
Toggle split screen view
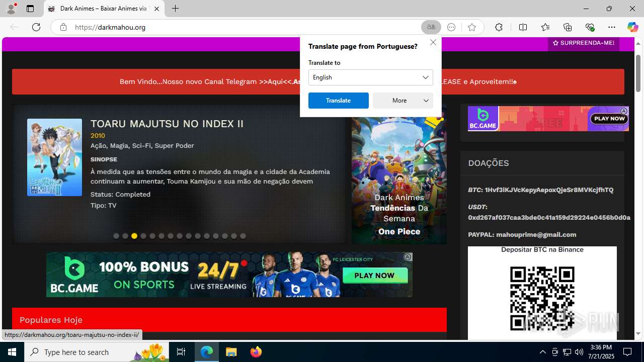tap(523, 27)
